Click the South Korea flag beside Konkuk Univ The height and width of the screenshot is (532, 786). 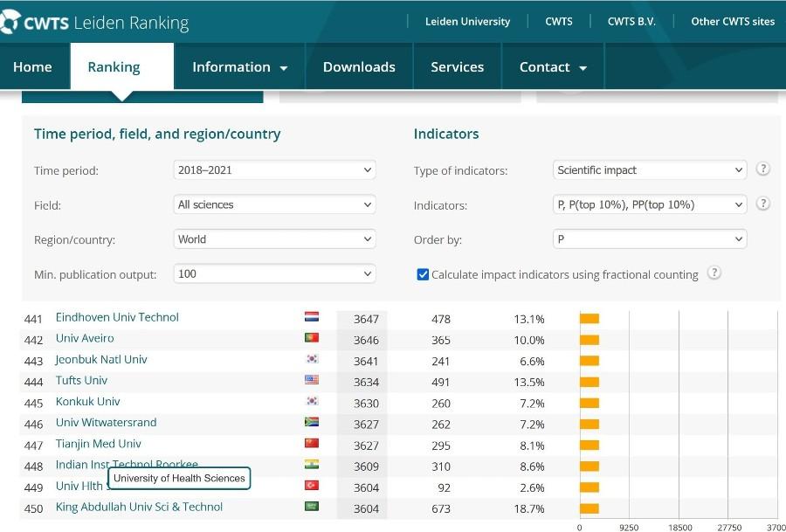click(x=311, y=401)
